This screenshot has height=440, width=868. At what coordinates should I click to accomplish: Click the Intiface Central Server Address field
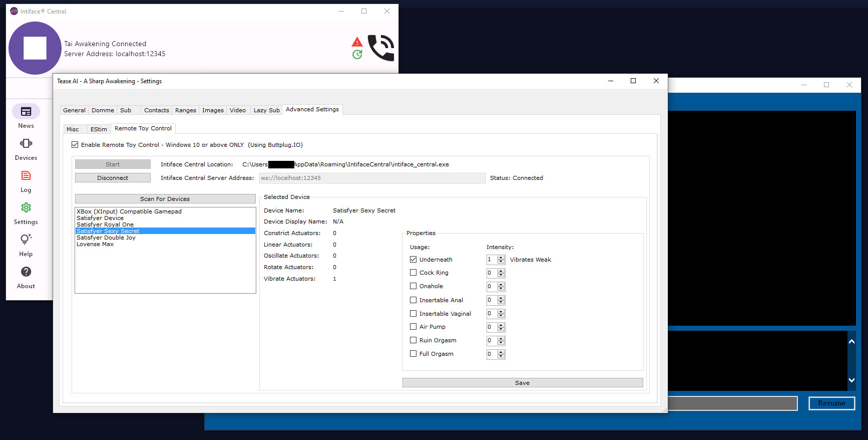pyautogui.click(x=372, y=178)
